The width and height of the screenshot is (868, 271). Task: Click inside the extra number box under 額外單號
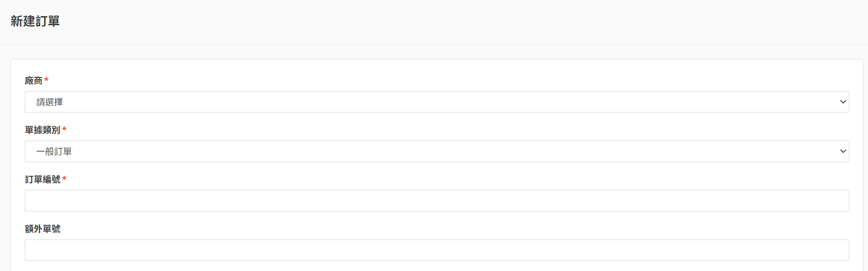coord(437,250)
